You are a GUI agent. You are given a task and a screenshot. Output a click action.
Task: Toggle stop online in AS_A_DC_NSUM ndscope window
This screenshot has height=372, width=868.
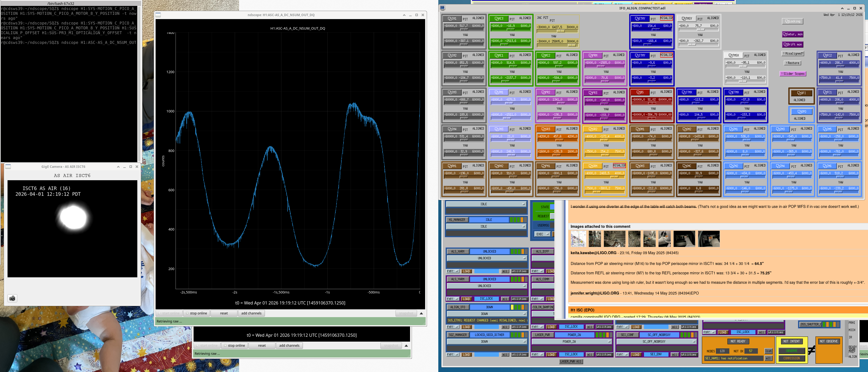196,313
